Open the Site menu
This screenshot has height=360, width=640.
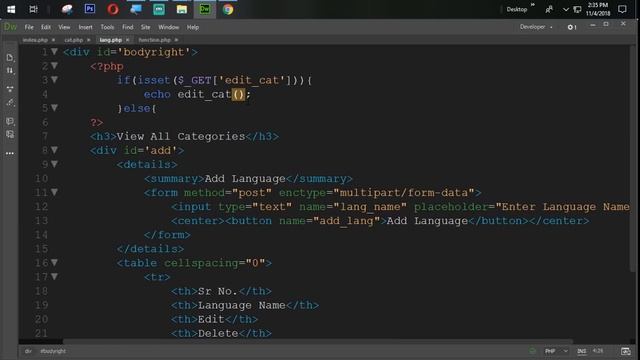[x=145, y=27]
